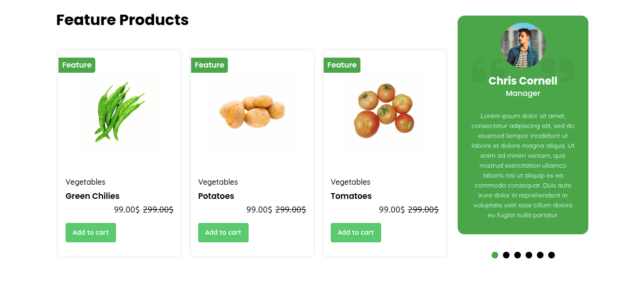Add Potatoes to cart
This screenshot has height=282, width=644.
point(223,232)
